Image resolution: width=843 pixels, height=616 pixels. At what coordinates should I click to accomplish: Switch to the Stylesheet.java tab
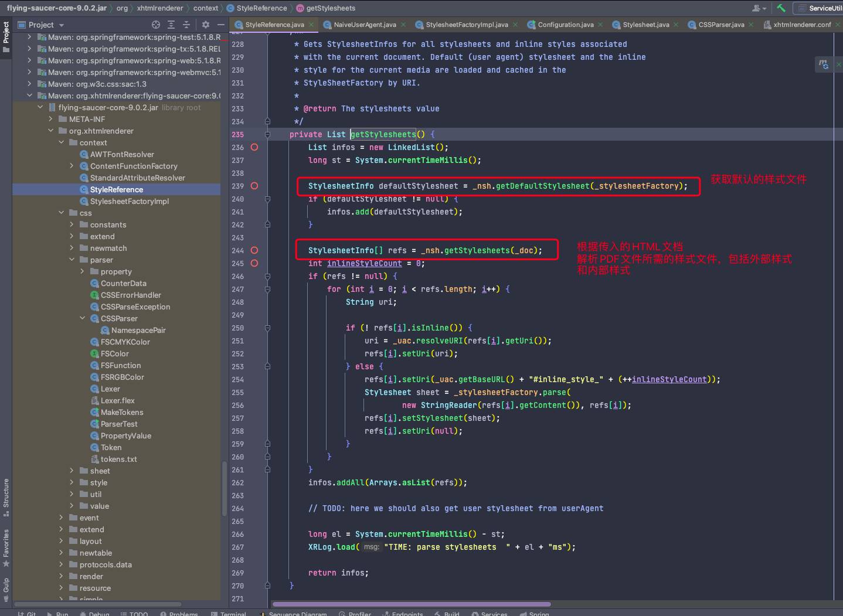[645, 25]
